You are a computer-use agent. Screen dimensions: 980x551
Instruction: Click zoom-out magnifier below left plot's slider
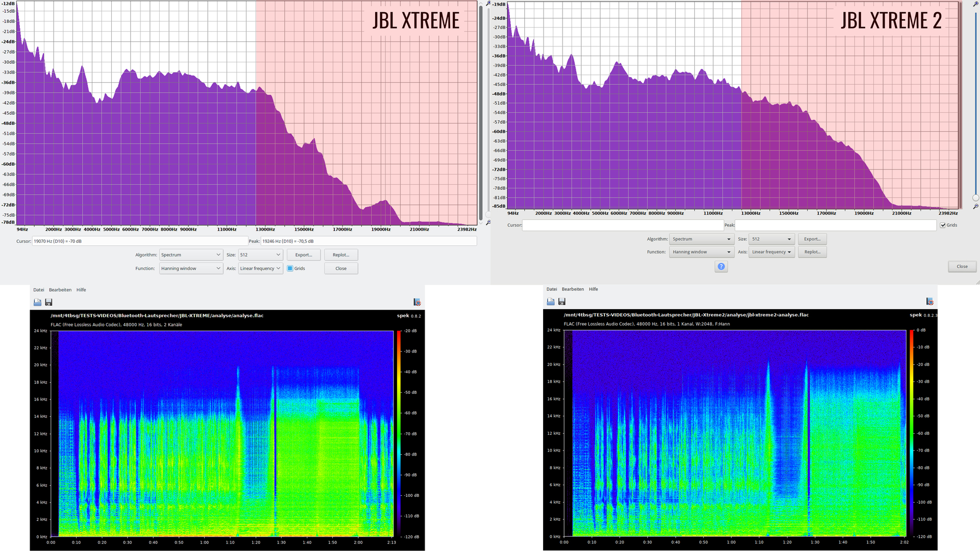point(488,222)
